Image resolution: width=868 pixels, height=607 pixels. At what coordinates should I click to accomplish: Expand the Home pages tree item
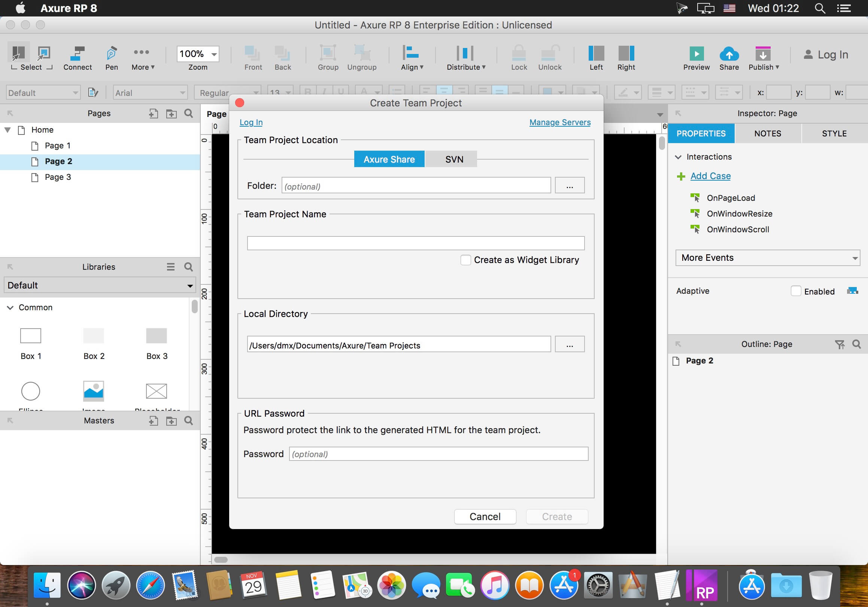point(9,130)
